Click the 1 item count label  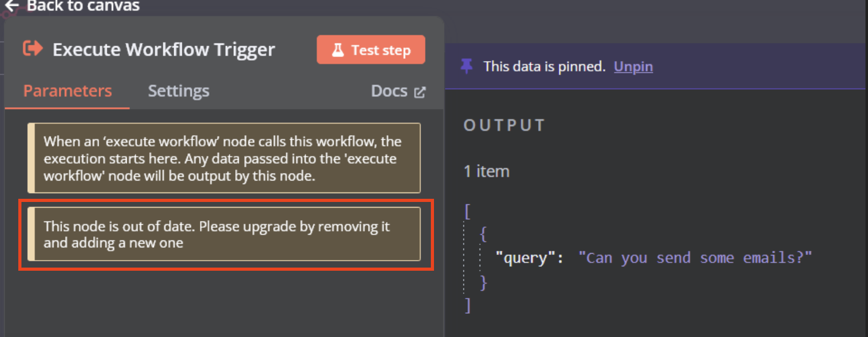[x=486, y=171]
